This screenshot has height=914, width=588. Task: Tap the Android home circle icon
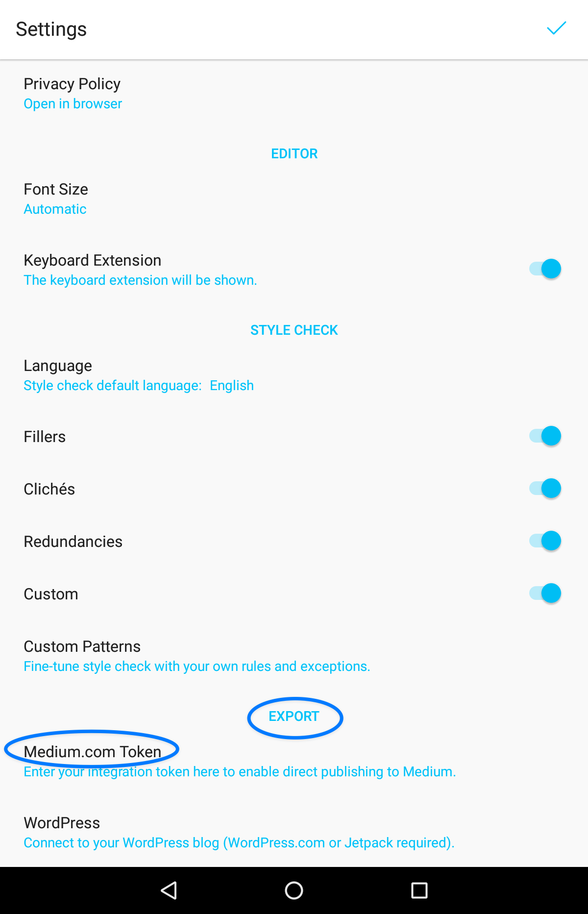tap(294, 890)
